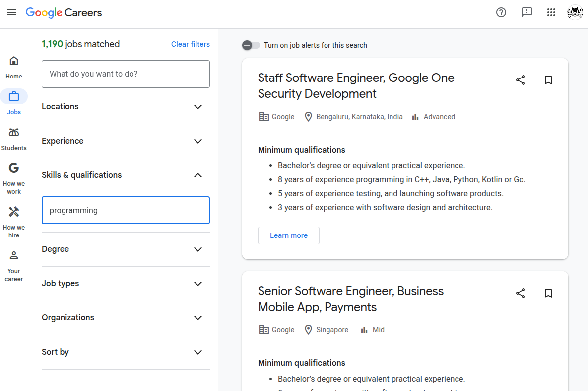Click the bar chart icon next to Advanced
588x391 pixels.
tap(415, 117)
